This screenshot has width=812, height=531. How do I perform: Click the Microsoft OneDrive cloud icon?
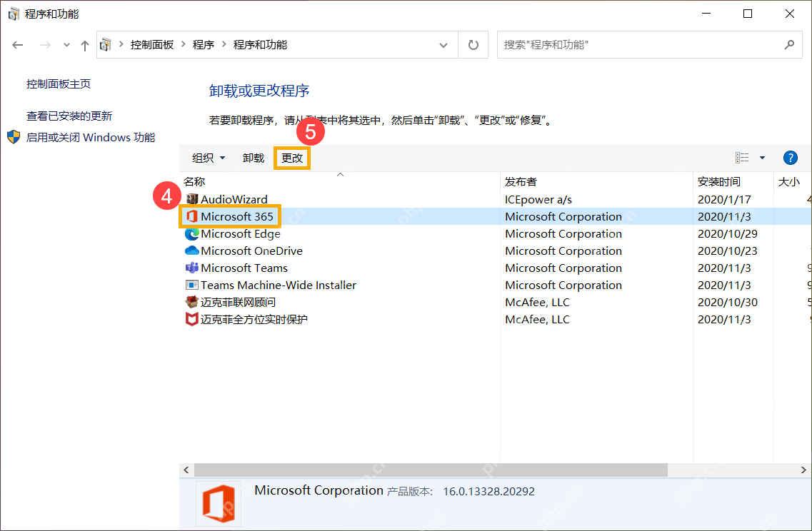[192, 251]
